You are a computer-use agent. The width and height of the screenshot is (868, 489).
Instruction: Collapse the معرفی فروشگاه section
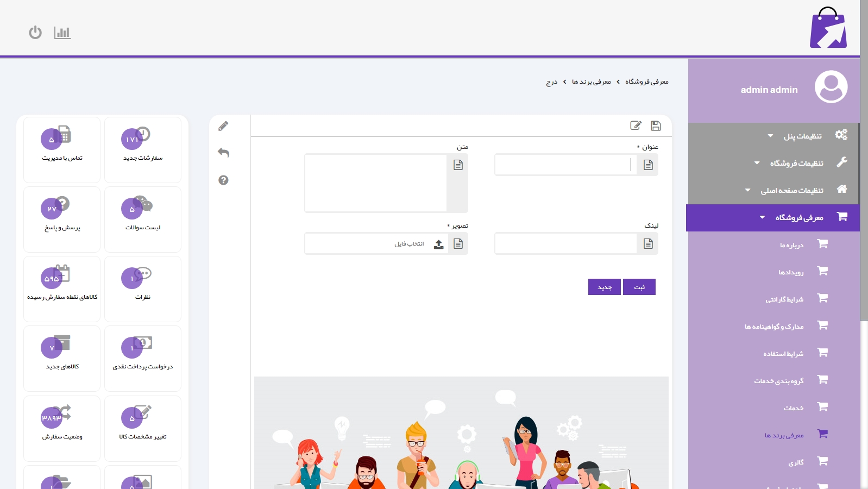pyautogui.click(x=798, y=217)
